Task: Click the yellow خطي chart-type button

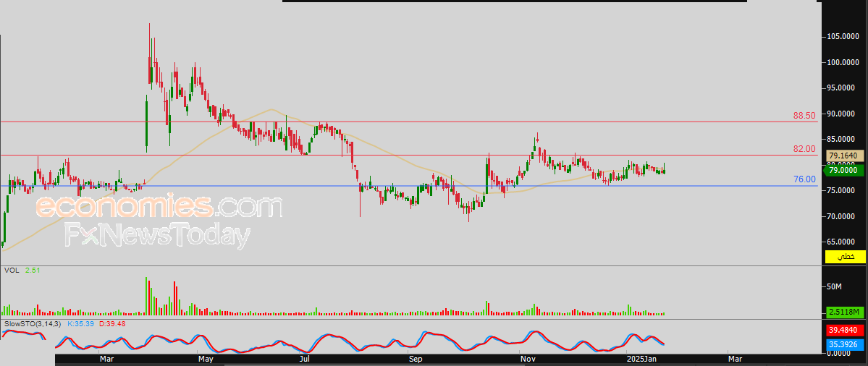Action: [846, 257]
